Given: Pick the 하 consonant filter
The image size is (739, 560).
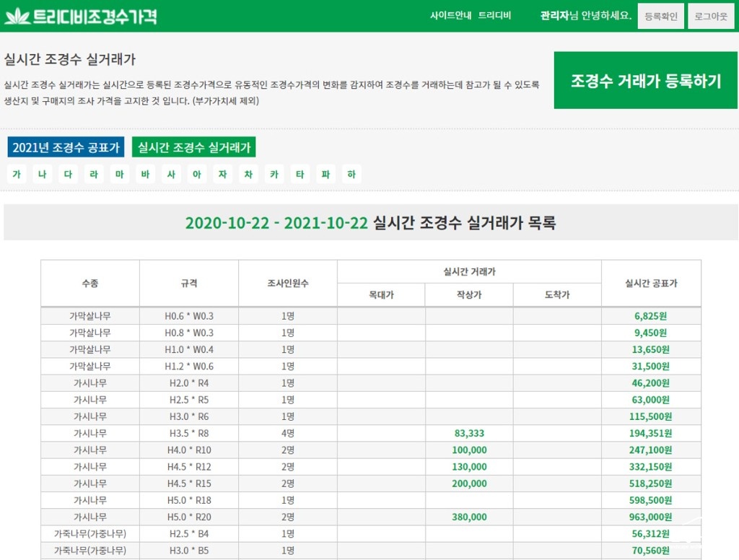Looking at the screenshot, I should coord(351,175).
